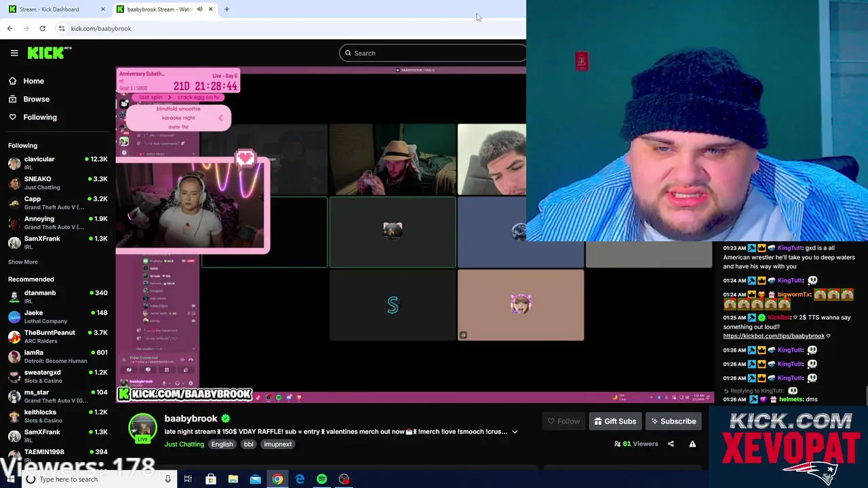
Task: Open Microsoft Store from the taskbar
Action: pyautogui.click(x=211, y=479)
